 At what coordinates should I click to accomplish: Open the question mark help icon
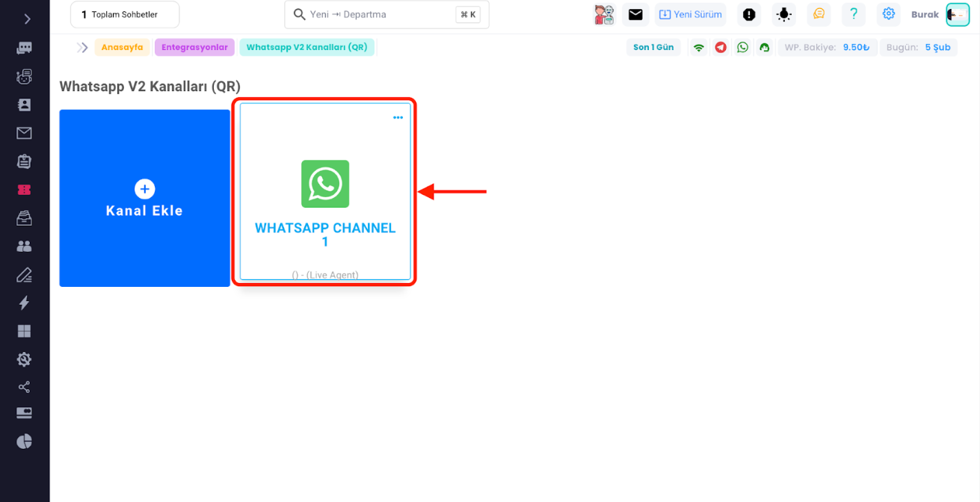click(853, 14)
